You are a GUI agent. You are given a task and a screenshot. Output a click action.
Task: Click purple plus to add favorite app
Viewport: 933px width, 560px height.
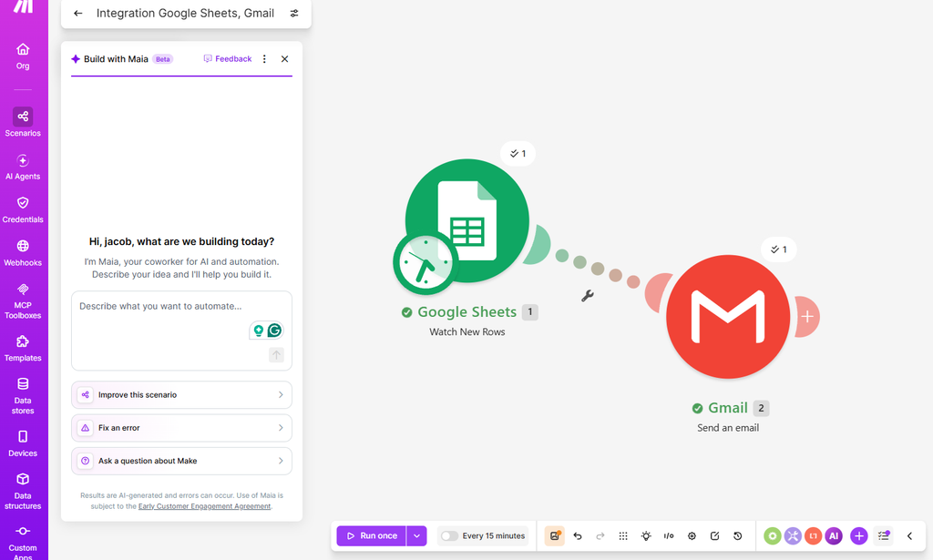(x=858, y=535)
